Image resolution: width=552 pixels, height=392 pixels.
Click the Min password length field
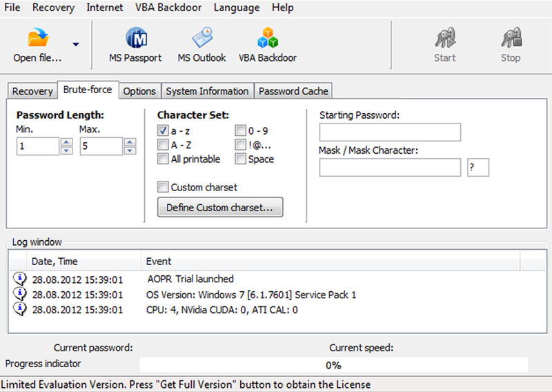click(38, 146)
